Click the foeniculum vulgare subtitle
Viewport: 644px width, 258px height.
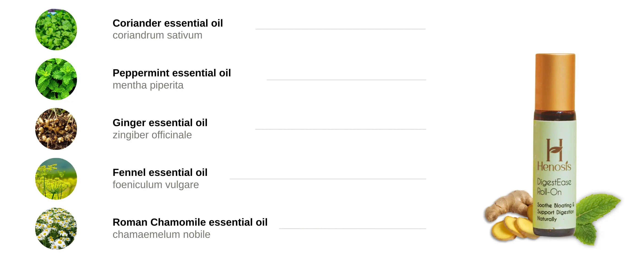155,185
